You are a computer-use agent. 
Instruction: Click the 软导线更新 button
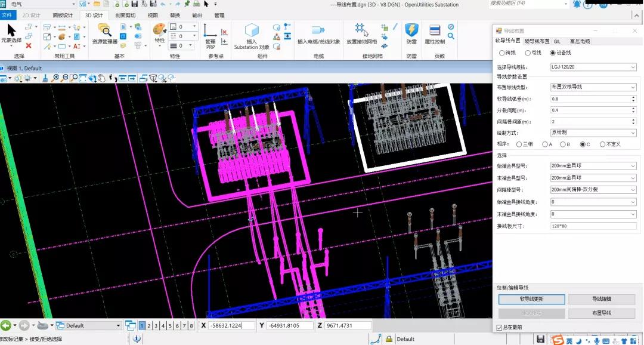[532, 299]
